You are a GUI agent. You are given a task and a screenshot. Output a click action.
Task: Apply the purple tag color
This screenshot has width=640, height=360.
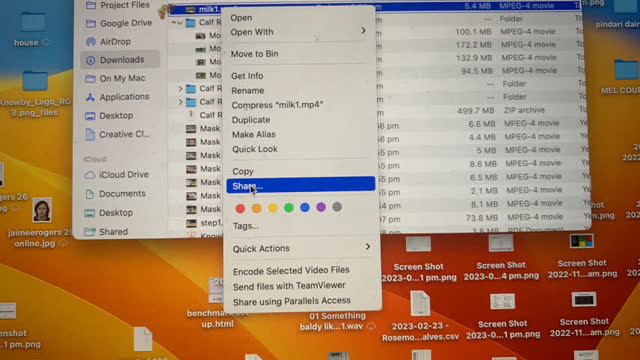pyautogui.click(x=321, y=207)
